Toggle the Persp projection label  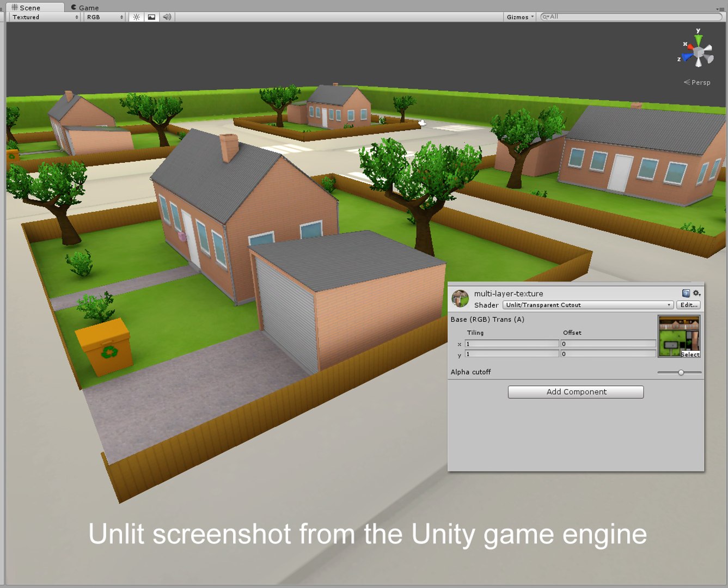click(698, 82)
